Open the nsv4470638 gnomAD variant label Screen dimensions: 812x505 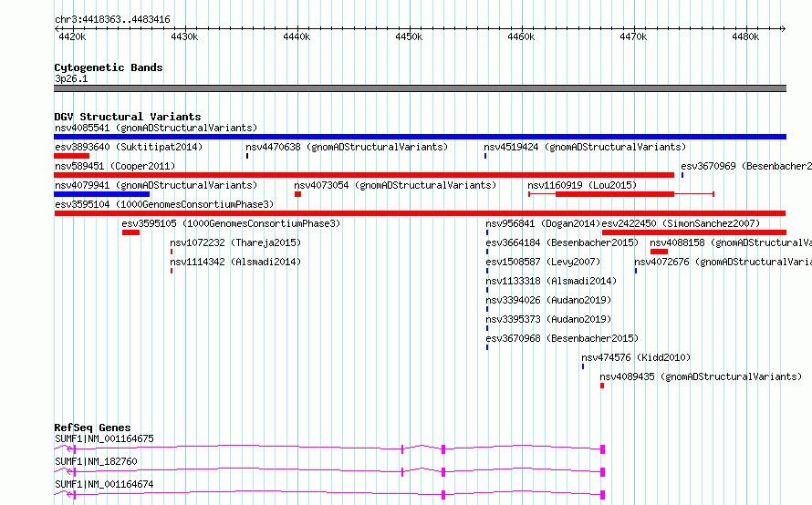(x=347, y=147)
